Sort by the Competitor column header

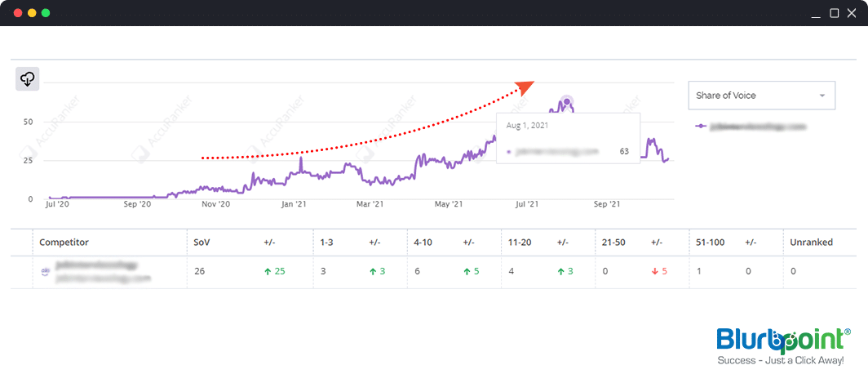[64, 243]
